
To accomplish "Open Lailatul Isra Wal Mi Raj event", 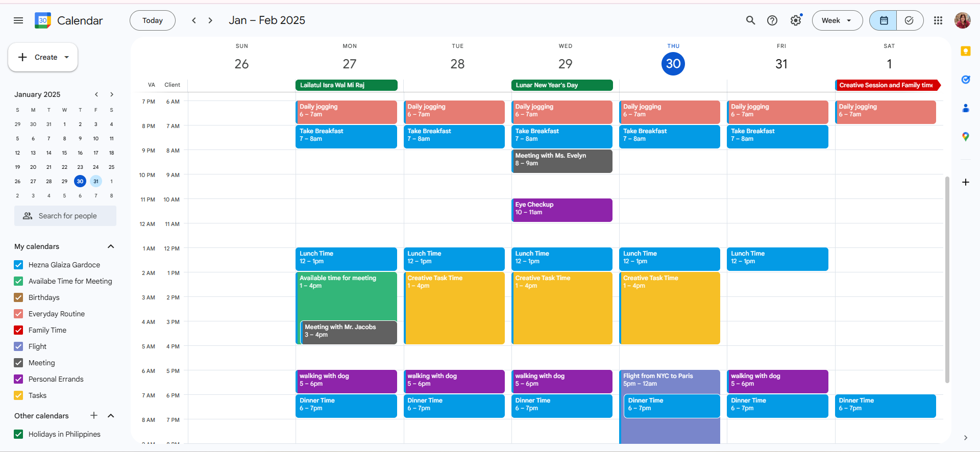I will [347, 85].
